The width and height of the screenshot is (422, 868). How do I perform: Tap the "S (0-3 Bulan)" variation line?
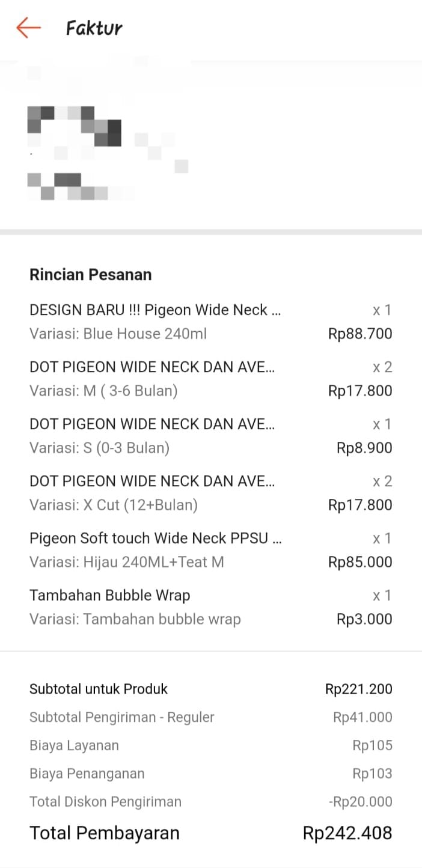coord(99,448)
